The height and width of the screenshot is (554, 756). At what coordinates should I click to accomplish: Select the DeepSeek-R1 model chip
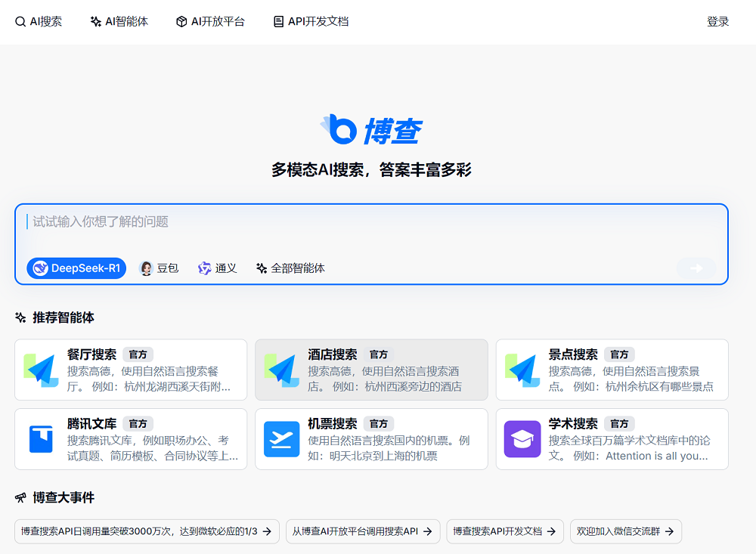pyautogui.click(x=76, y=268)
